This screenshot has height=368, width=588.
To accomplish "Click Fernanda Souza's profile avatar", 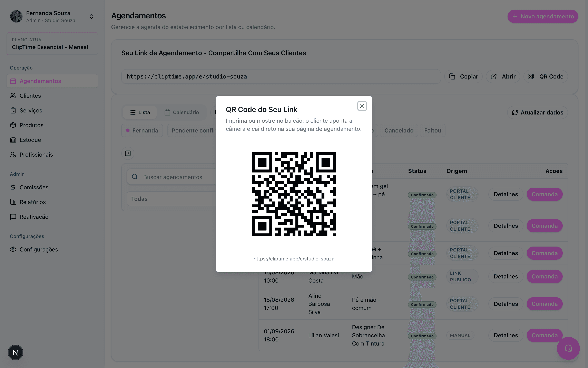I will pos(16,16).
